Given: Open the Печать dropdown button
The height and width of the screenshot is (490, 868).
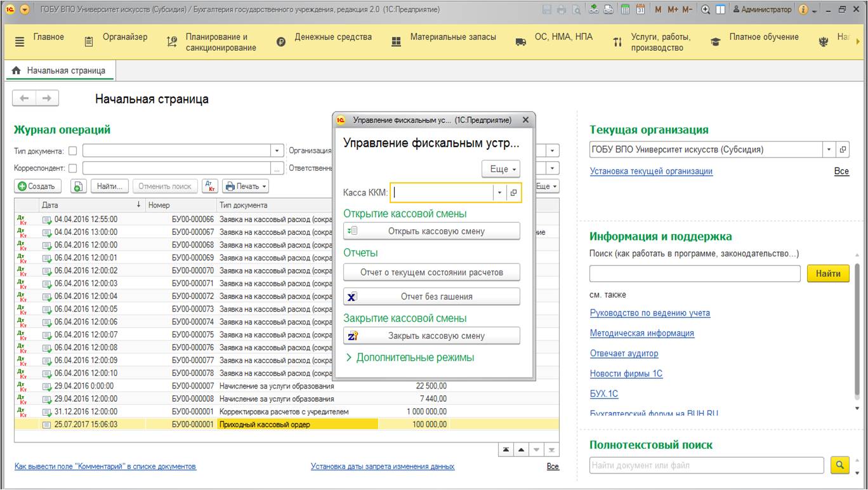Looking at the screenshot, I should (x=246, y=186).
